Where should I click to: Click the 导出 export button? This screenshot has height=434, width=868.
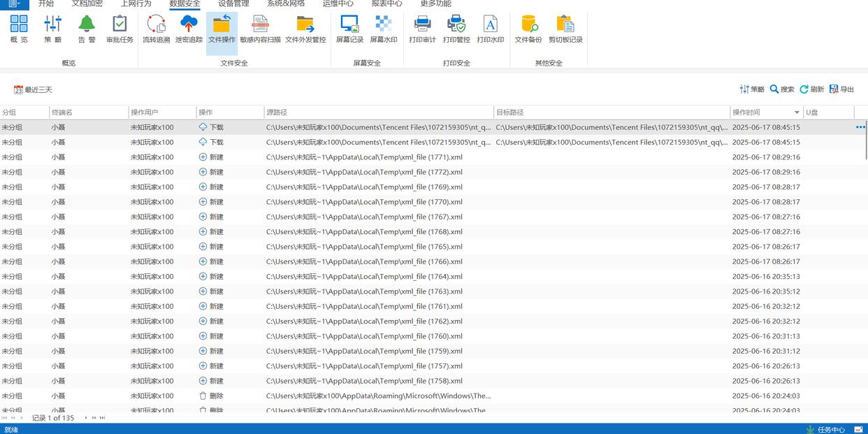point(841,89)
